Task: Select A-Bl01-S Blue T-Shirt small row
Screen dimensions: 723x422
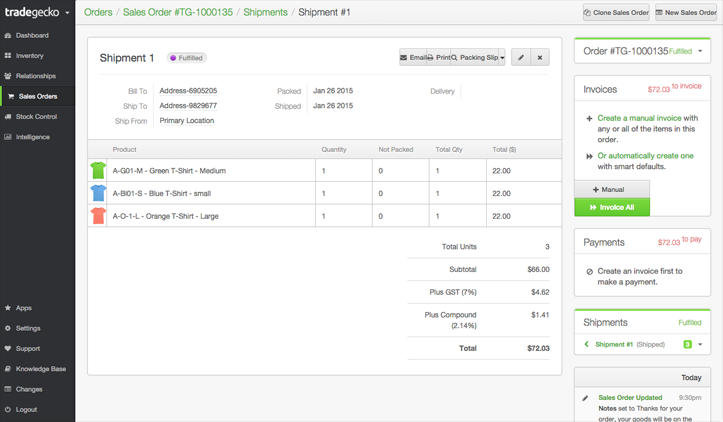Action: [325, 193]
